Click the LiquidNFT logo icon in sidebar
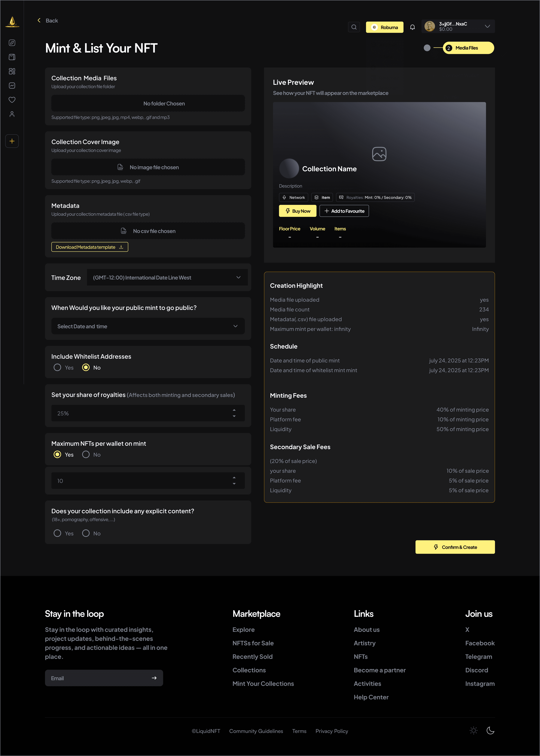Viewport: 540px width, 756px height. (12, 22)
